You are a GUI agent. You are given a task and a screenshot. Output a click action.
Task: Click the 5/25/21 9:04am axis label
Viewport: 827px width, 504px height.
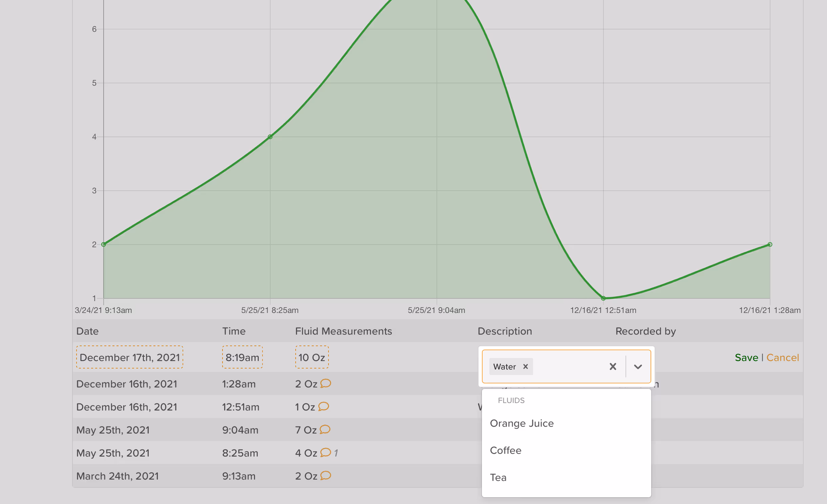click(436, 310)
